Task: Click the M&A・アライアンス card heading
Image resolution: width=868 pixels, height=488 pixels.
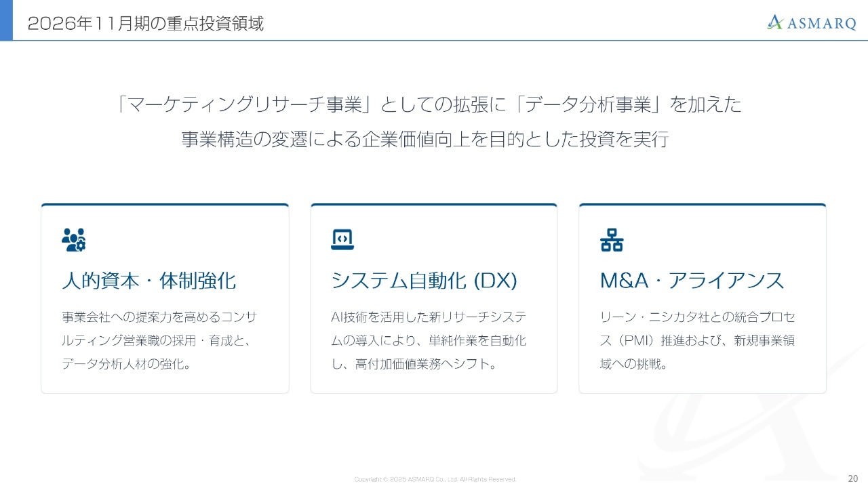Action: tap(692, 281)
